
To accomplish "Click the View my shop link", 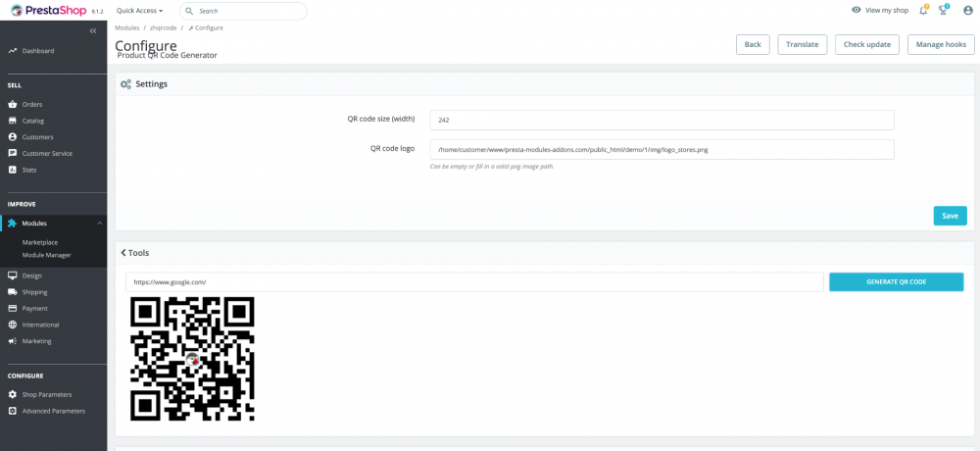I will click(886, 11).
